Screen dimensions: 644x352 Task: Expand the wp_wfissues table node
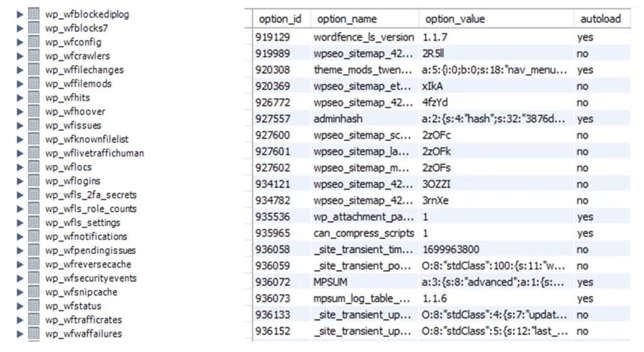coord(19,125)
